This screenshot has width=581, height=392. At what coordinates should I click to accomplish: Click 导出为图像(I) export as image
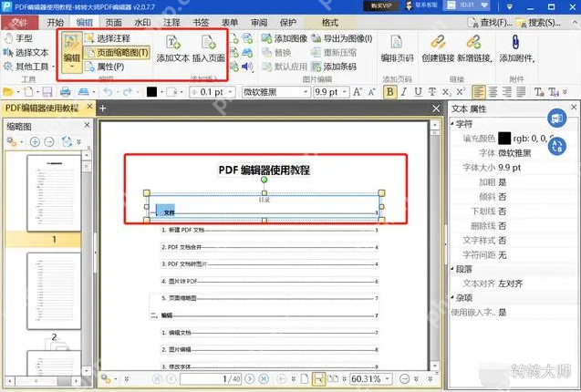[x=342, y=38]
